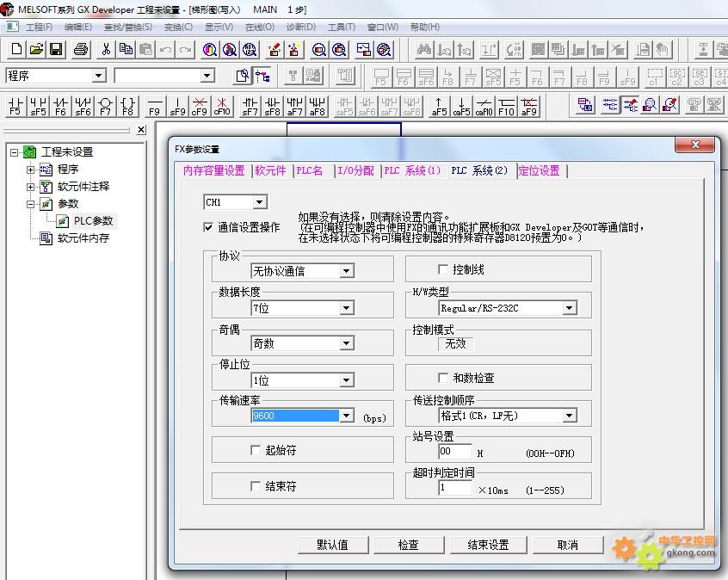This screenshot has height=580, width=728.
Task: Switch to PLC名 tab
Action: click(x=310, y=170)
